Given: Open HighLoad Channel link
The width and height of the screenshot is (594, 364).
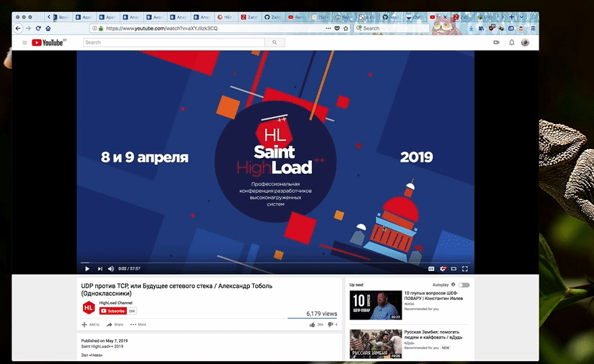Looking at the screenshot, I should [x=115, y=303].
